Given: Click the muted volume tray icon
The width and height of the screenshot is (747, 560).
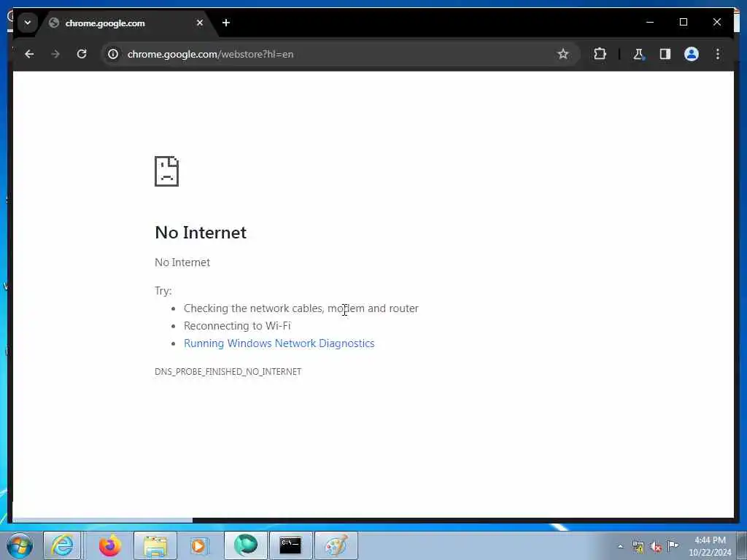Looking at the screenshot, I should click(656, 547).
